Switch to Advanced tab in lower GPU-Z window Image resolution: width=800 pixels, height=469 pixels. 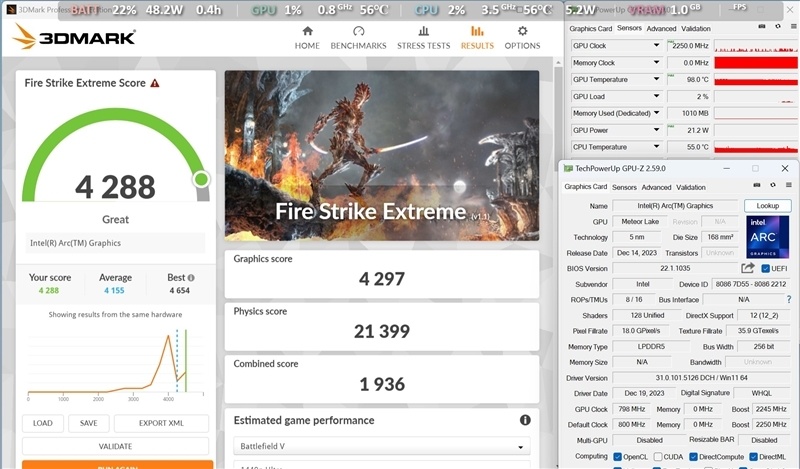pos(656,187)
